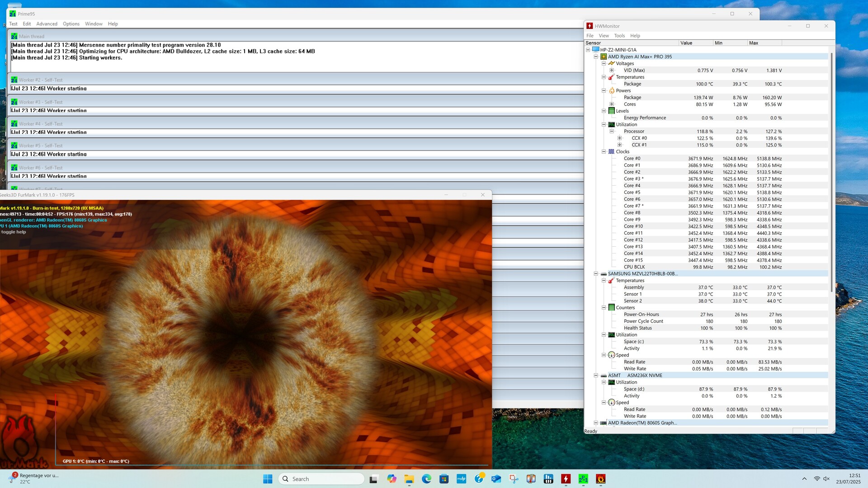
Task: Open Prime95 taskbar icon
Action: pos(583,479)
